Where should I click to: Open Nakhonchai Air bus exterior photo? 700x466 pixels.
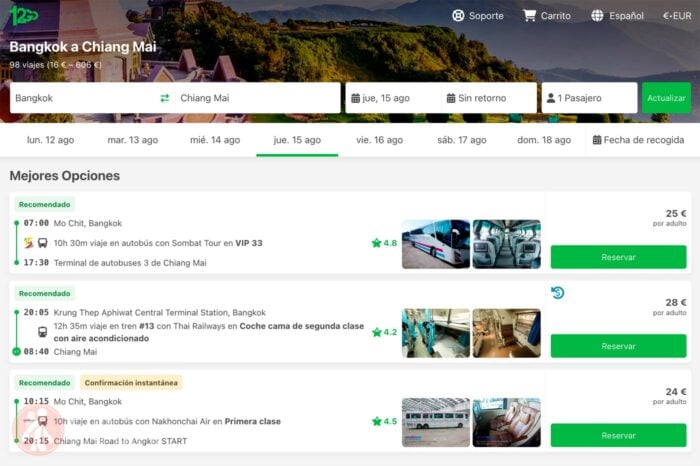point(436,422)
